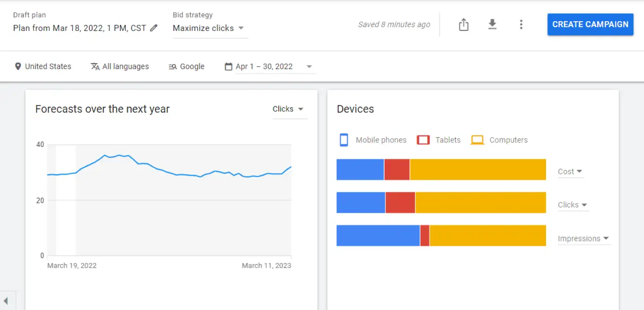This screenshot has height=310, width=644.
Task: Open the Maximize clicks bid strategy dropdown
Action: (x=210, y=28)
